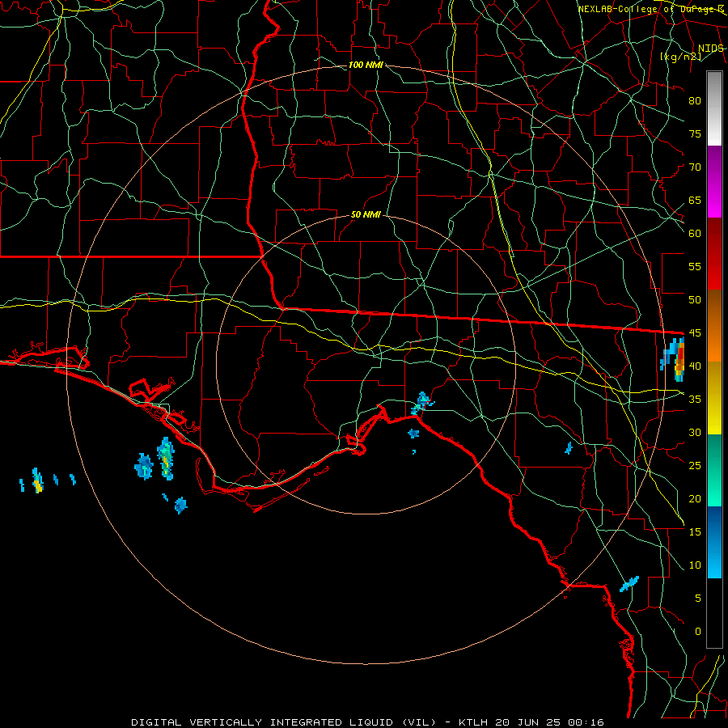Click the bottom title text mentioning KTLH
This screenshot has width=728, height=728.
point(367,722)
